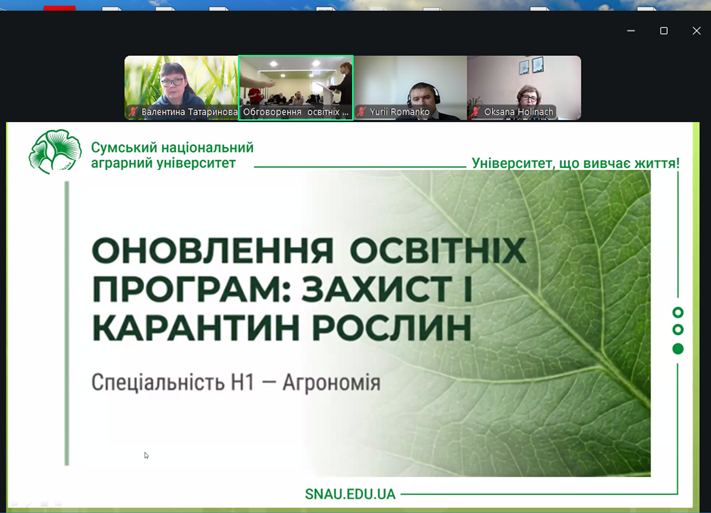The width and height of the screenshot is (711, 513).
Task: Click the Yurii Romanko name label
Action: (x=399, y=113)
